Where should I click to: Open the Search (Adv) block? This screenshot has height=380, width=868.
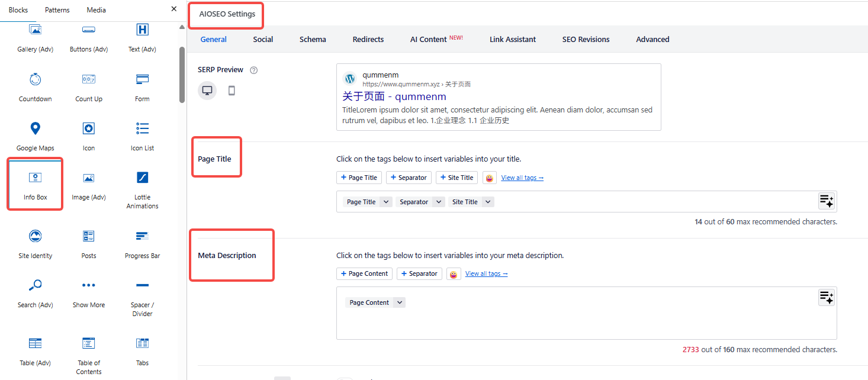[x=35, y=292]
